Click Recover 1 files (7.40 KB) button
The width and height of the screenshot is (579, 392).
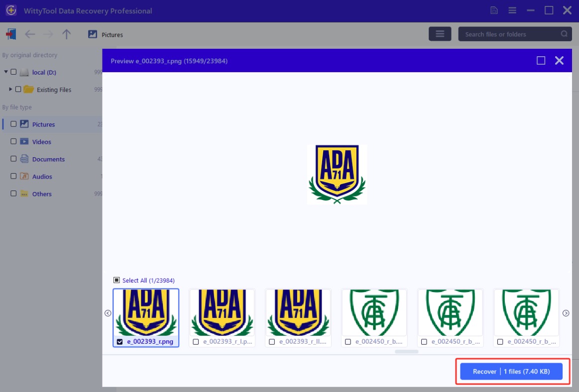(x=511, y=371)
